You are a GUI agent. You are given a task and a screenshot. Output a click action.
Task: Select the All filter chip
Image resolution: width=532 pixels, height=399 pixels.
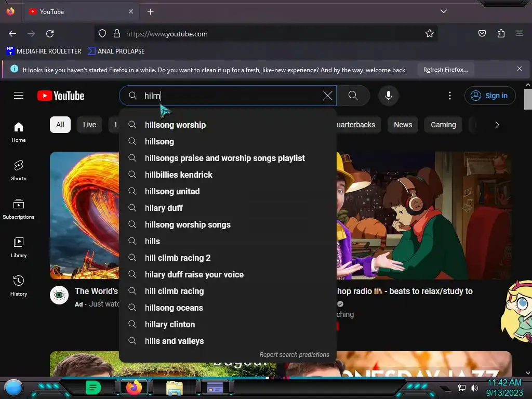click(60, 125)
